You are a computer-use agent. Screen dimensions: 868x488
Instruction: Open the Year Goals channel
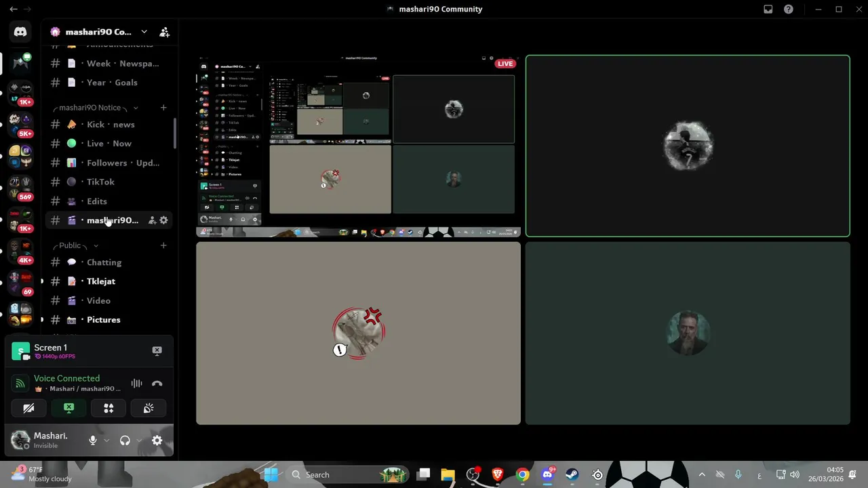click(x=108, y=82)
